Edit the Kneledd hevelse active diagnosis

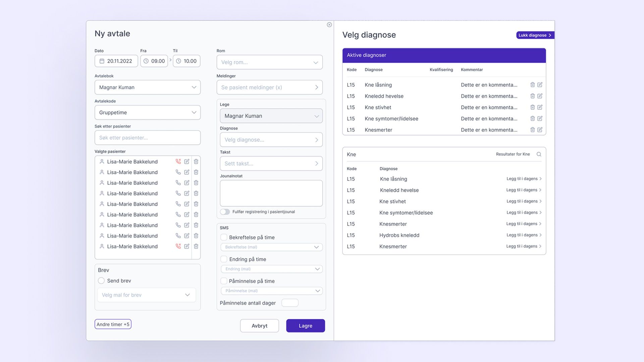coord(540,96)
